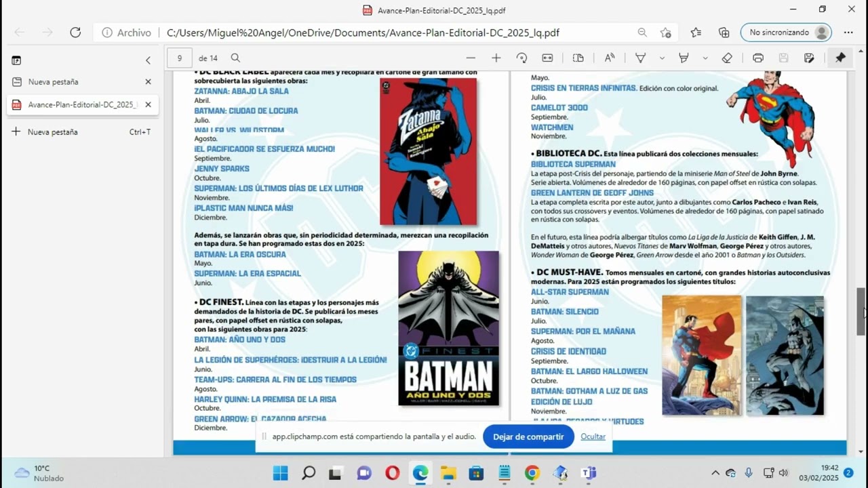Click Dejar de compartir button
868x488 pixels.
[x=528, y=437]
